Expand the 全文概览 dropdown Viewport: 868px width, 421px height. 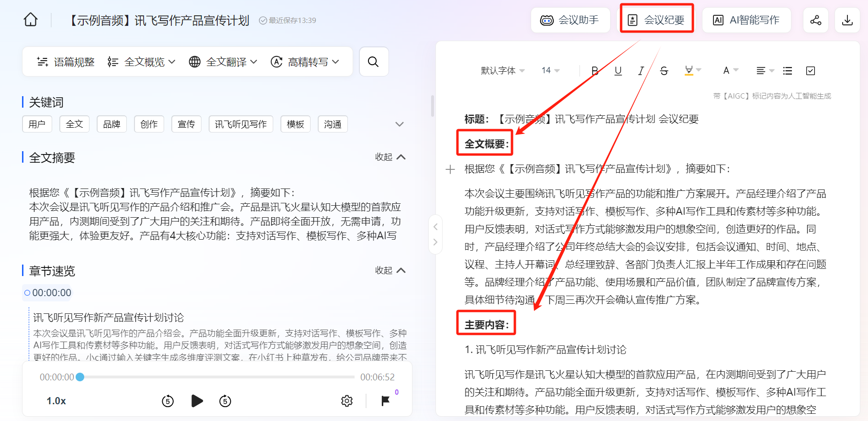pyautogui.click(x=142, y=62)
